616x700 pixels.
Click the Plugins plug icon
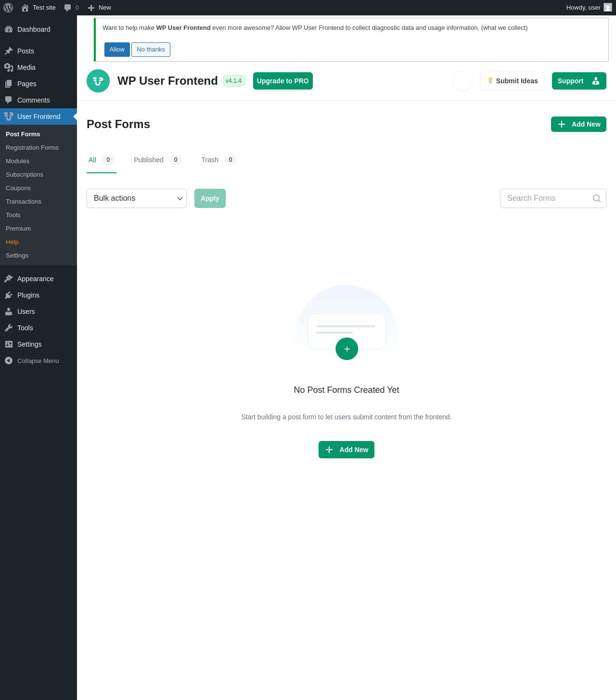coord(9,295)
